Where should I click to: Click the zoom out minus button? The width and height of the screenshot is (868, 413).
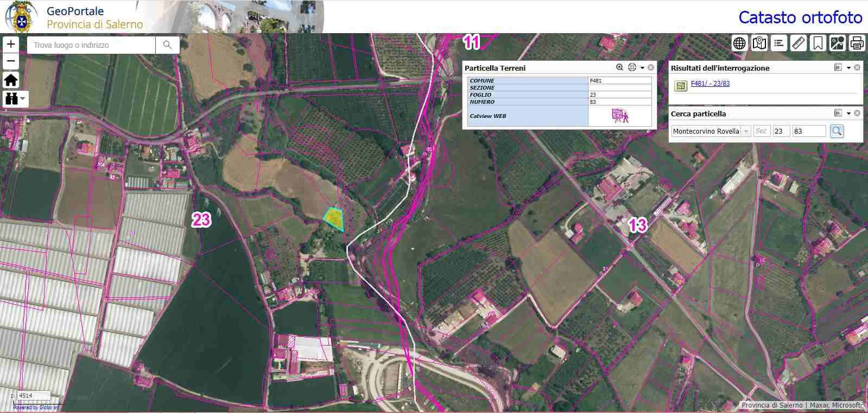11,61
